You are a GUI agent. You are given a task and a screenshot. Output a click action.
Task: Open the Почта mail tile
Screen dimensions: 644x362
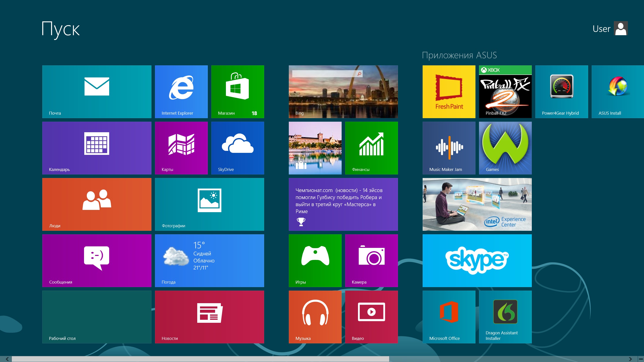97,92
